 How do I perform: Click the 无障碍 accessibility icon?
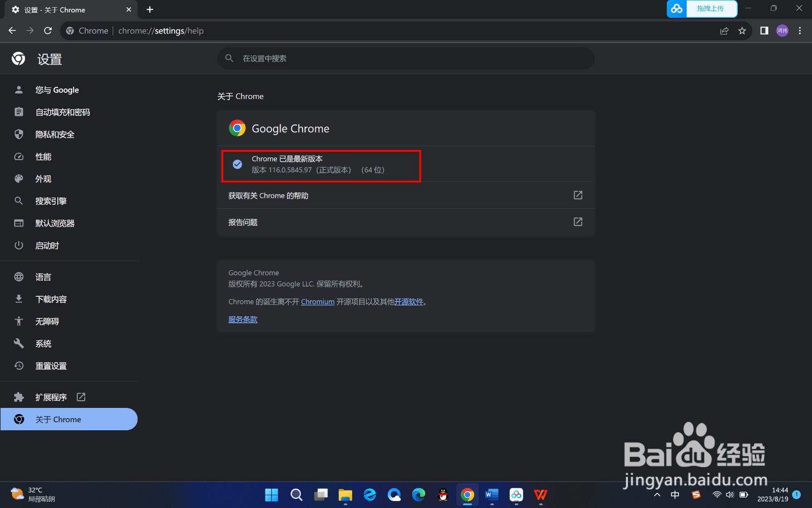coord(19,322)
